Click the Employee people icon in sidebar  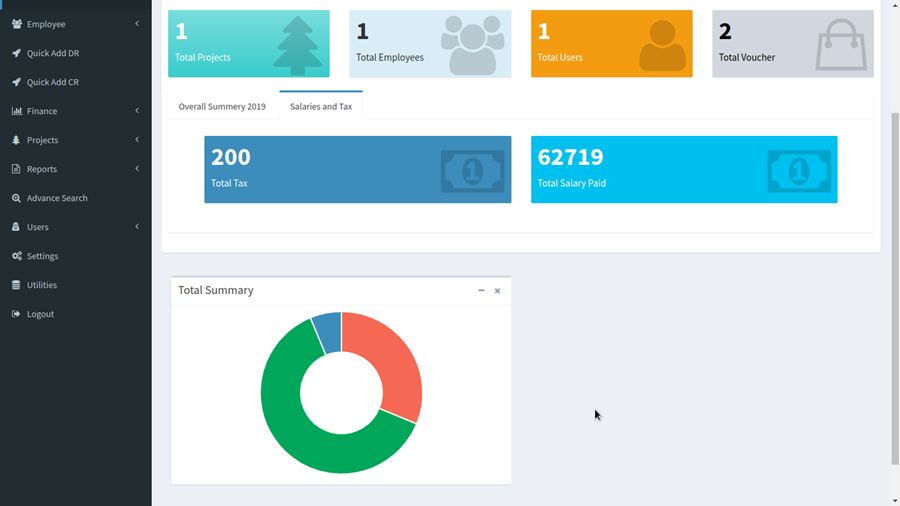17,24
